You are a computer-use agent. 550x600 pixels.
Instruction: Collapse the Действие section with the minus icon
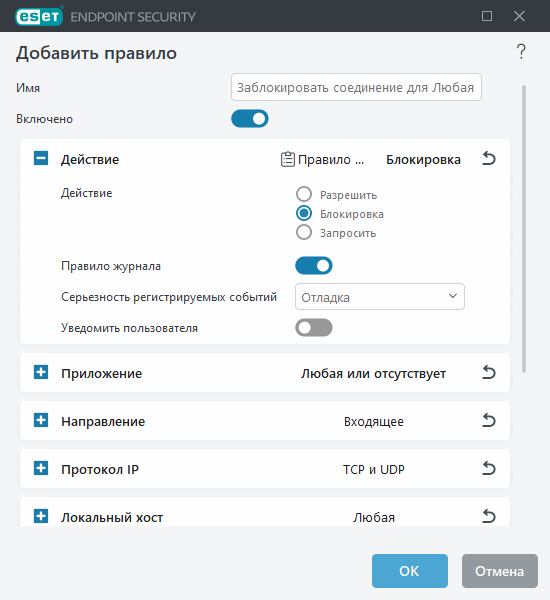41,158
